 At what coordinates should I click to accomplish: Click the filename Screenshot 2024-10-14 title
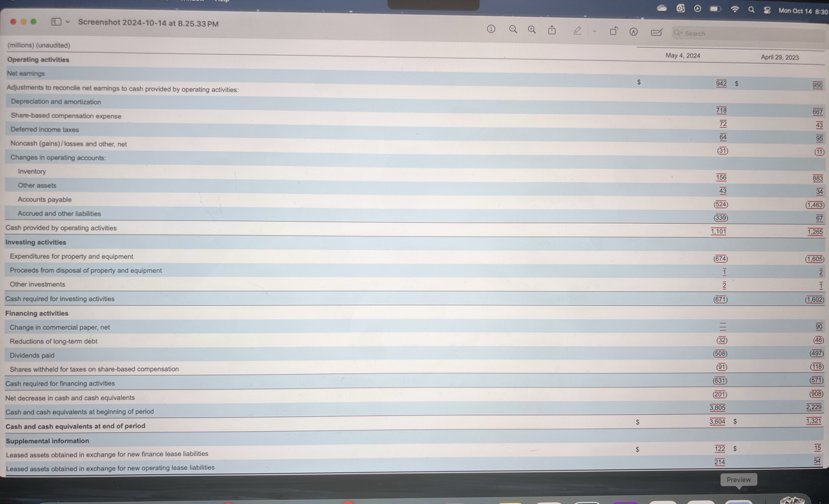tap(148, 23)
